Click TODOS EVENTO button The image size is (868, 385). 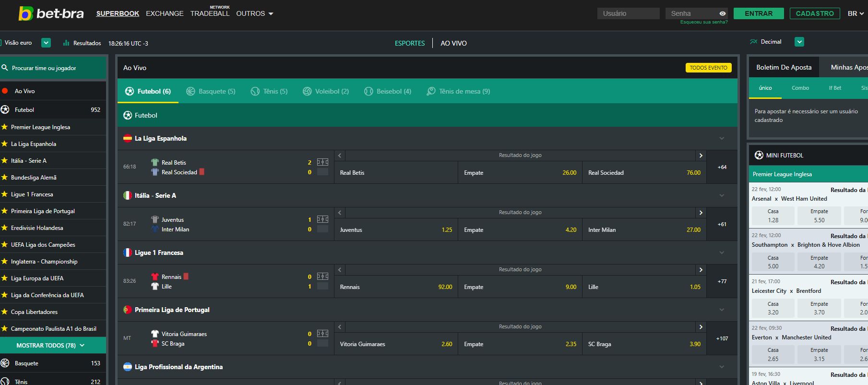tap(708, 68)
